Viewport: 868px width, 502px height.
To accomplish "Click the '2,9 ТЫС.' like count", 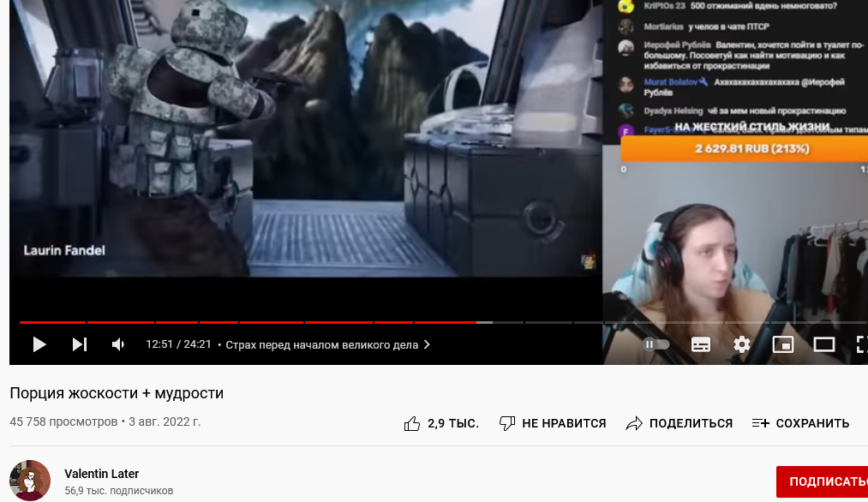I will click(452, 423).
